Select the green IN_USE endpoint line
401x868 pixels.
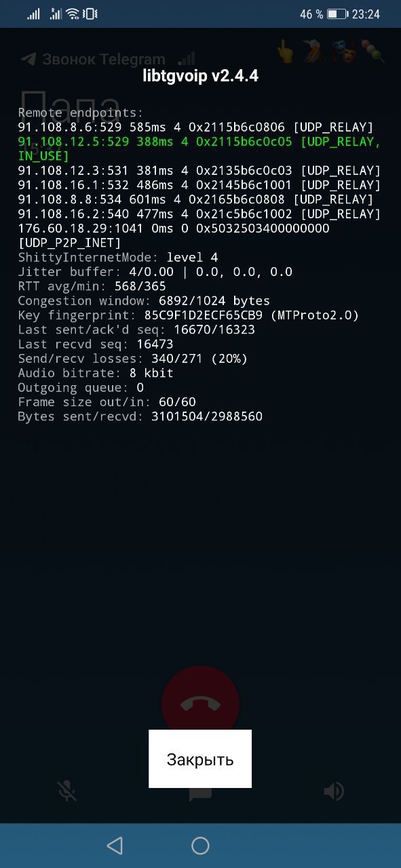[x=199, y=149]
